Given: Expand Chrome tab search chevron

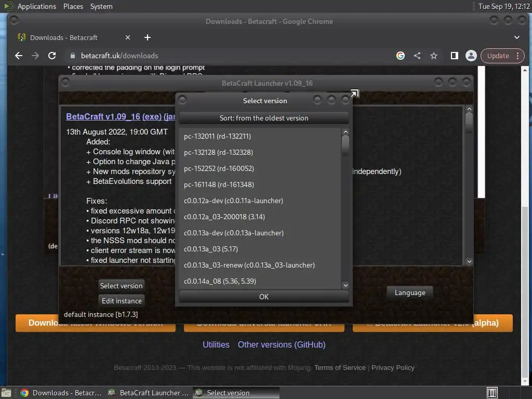Looking at the screenshot, I should tap(517, 37).
